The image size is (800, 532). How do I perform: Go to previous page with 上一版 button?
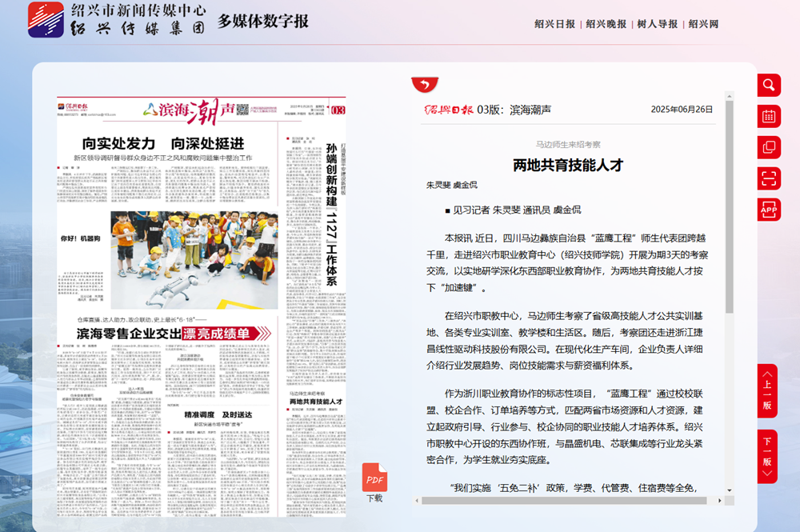[x=767, y=390]
